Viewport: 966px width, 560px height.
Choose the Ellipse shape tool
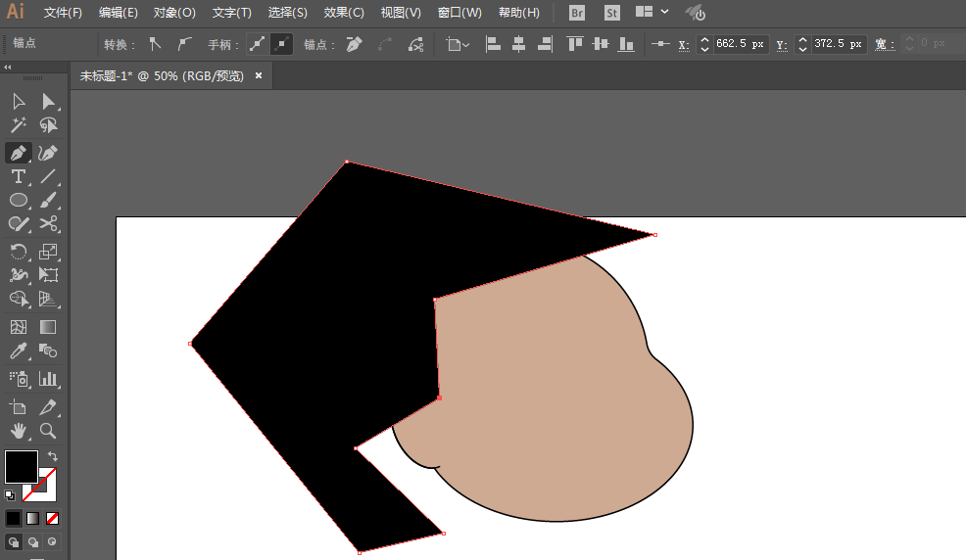point(19,201)
